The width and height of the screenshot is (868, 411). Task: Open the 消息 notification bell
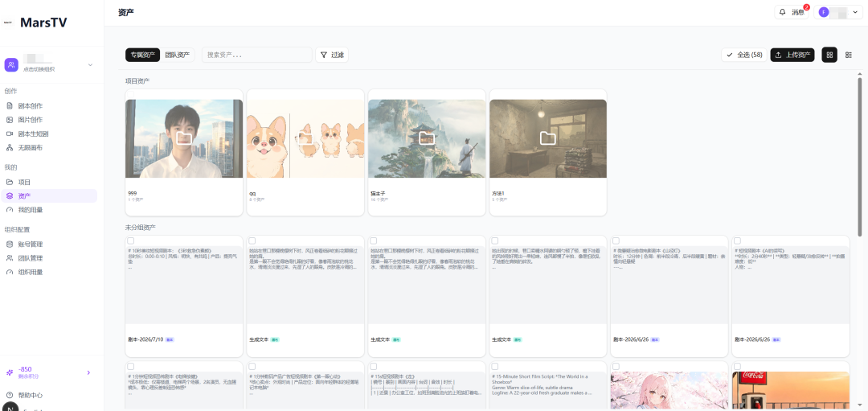782,11
